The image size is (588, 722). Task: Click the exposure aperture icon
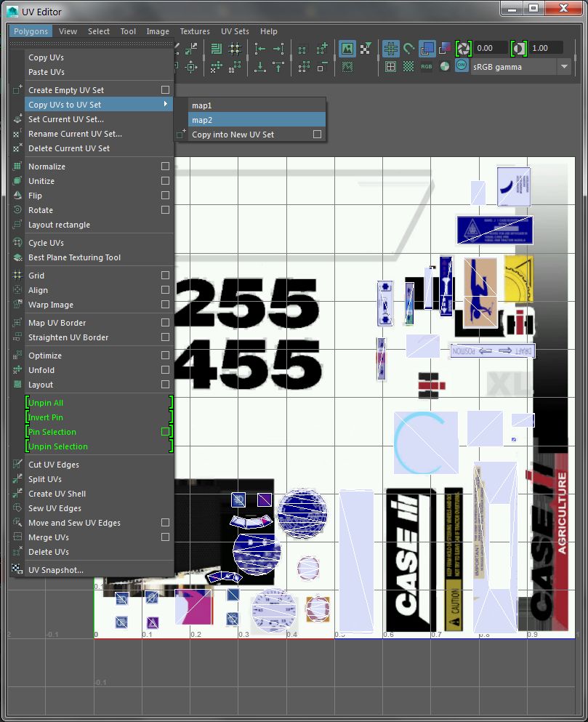[x=464, y=48]
